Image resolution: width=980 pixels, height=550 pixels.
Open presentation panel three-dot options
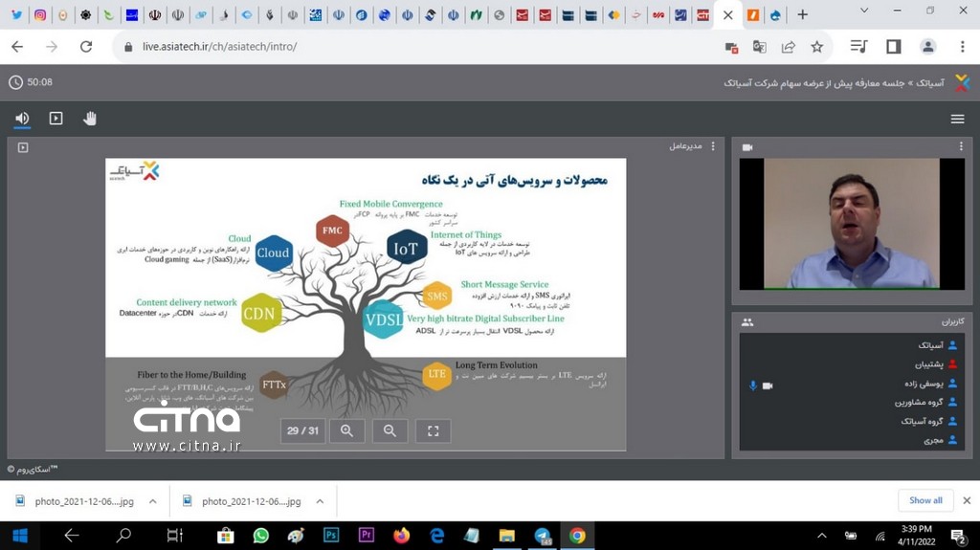[712, 146]
